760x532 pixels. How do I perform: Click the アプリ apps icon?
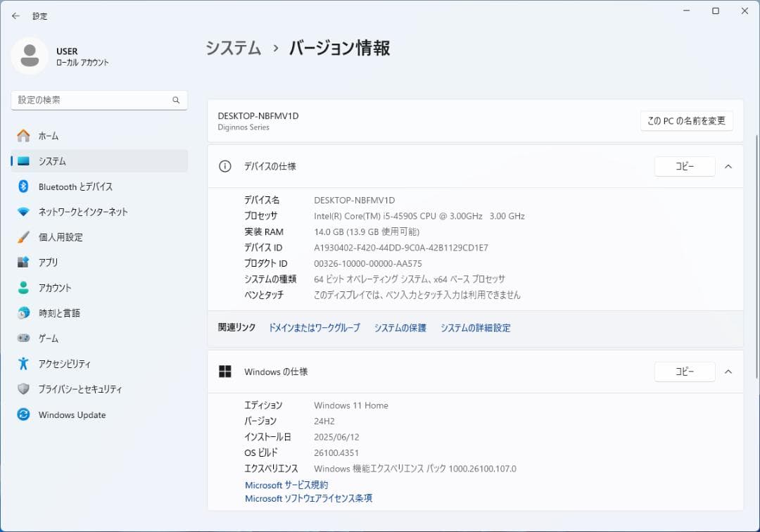[x=23, y=262]
